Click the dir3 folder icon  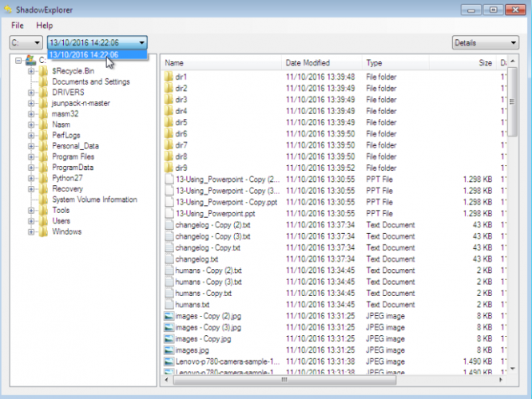click(x=169, y=99)
